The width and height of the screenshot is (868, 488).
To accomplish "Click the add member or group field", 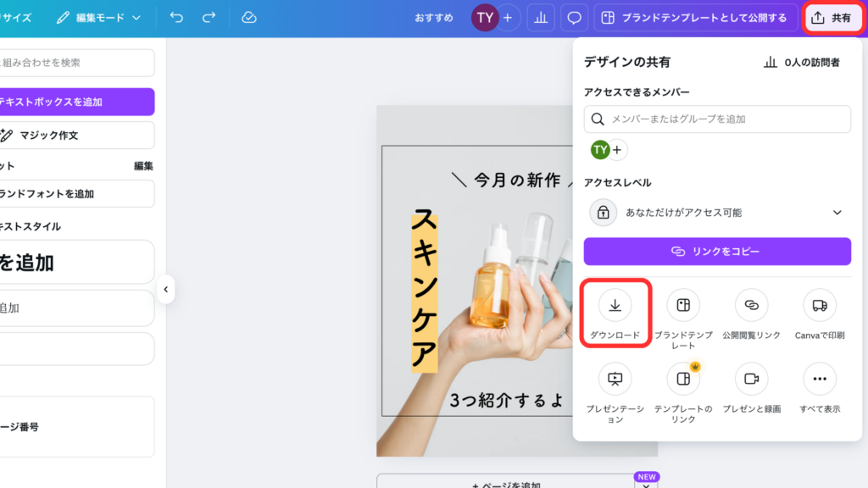I will click(717, 119).
